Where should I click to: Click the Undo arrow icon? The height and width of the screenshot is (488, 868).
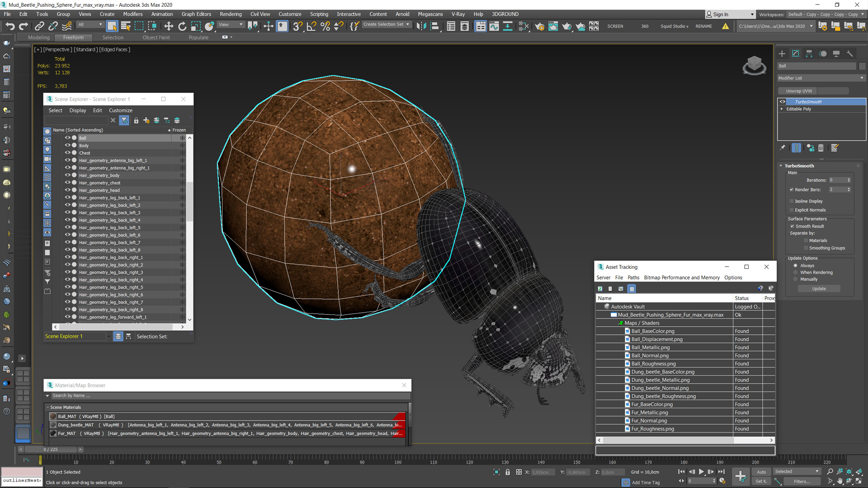pyautogui.click(x=10, y=26)
